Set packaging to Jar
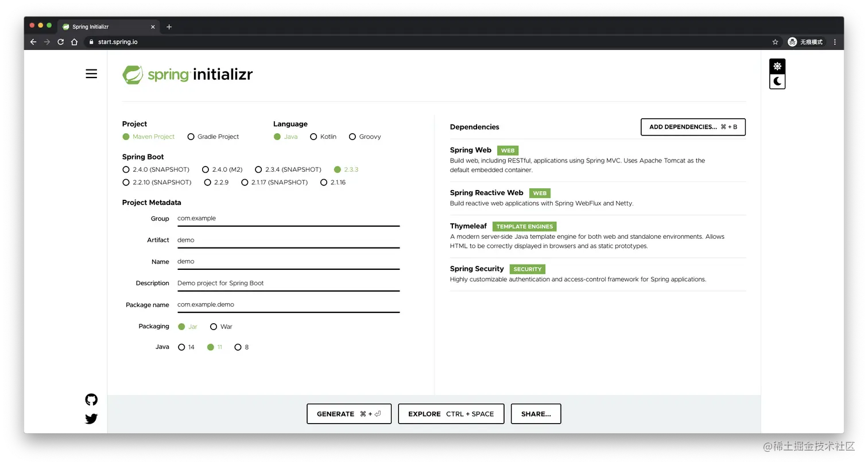Image resolution: width=868 pixels, height=465 pixels. [x=188, y=327]
